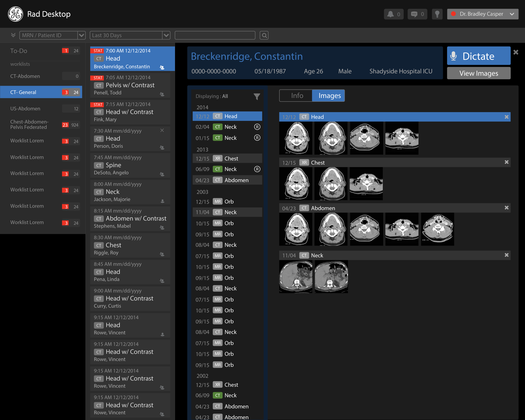Select the CT- General worklist

click(x=32, y=92)
